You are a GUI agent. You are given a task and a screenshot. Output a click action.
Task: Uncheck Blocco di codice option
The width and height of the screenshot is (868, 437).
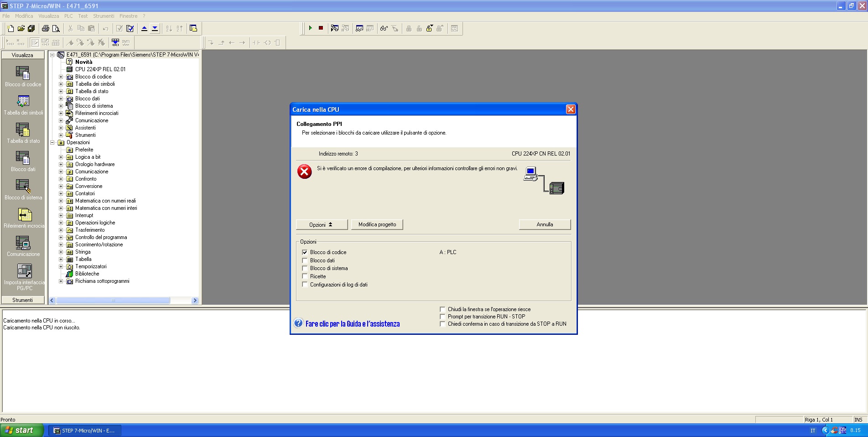click(x=305, y=252)
